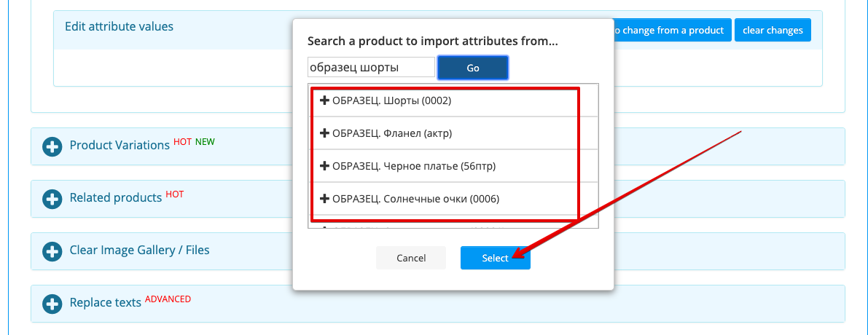The width and height of the screenshot is (868, 335).
Task: Open the Product Variations section title
Action: [120, 146]
